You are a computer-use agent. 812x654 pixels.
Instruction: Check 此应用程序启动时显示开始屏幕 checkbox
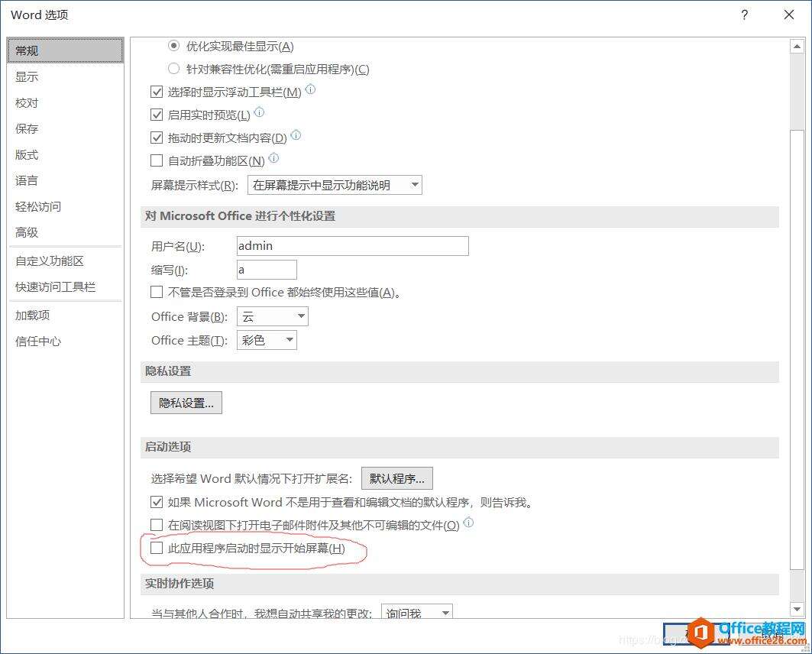pyautogui.click(x=157, y=548)
